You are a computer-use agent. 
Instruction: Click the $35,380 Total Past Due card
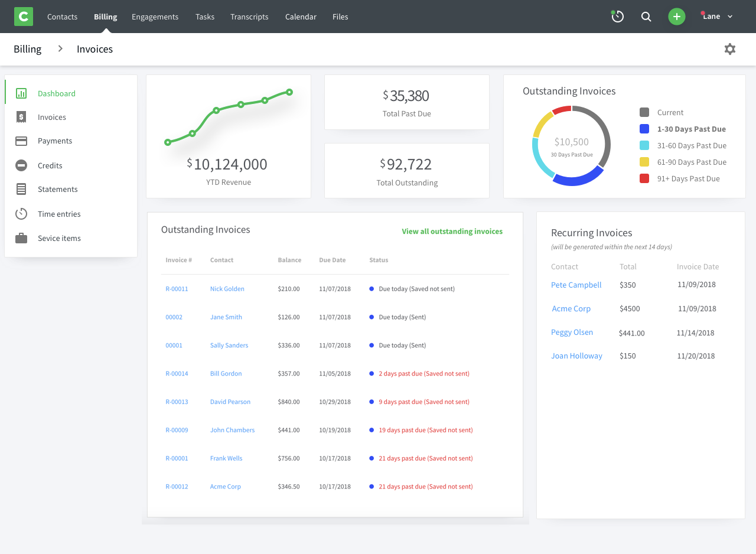[x=407, y=102]
